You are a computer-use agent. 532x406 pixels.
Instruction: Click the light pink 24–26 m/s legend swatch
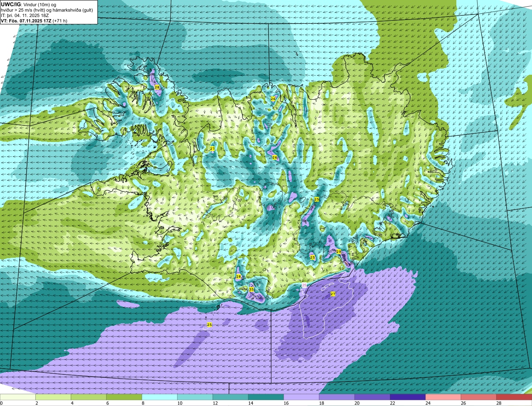point(443,397)
